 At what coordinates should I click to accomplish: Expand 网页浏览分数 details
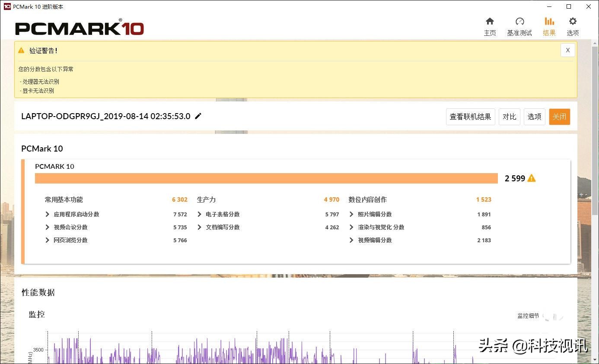pyautogui.click(x=48, y=240)
